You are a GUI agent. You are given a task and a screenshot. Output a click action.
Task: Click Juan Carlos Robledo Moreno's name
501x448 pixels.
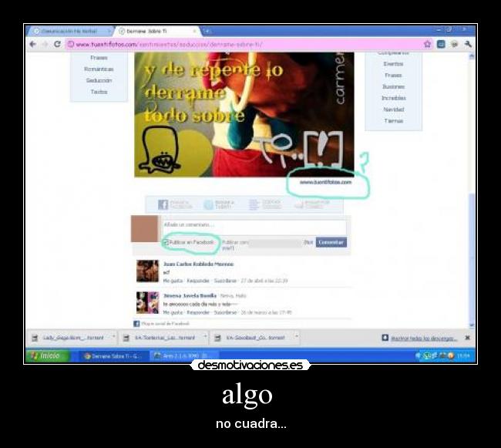coord(198,264)
